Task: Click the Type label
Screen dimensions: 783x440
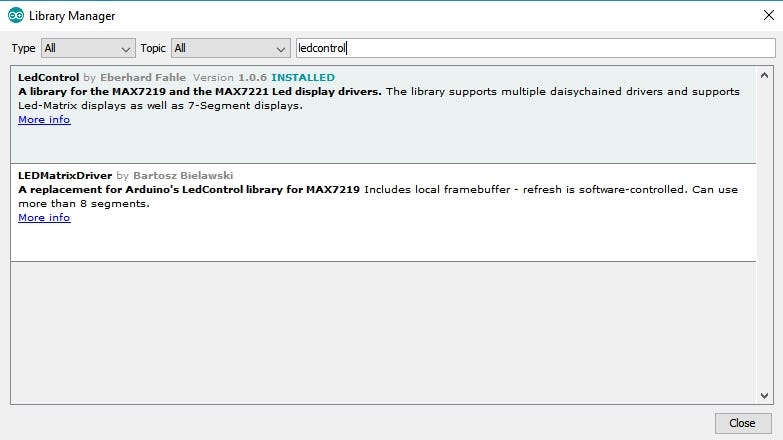Action: [x=23, y=48]
